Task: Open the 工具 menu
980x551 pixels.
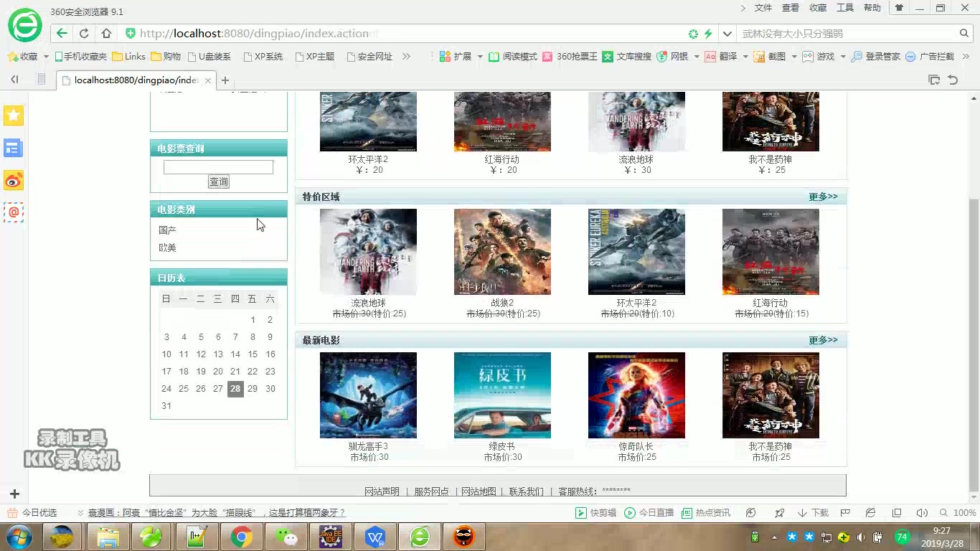Action: tap(845, 8)
